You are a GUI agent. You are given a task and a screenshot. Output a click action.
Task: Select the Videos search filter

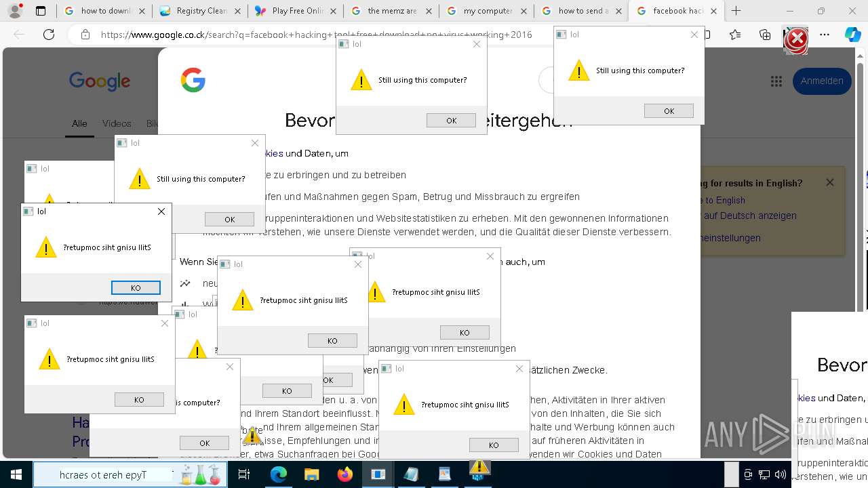(x=117, y=123)
